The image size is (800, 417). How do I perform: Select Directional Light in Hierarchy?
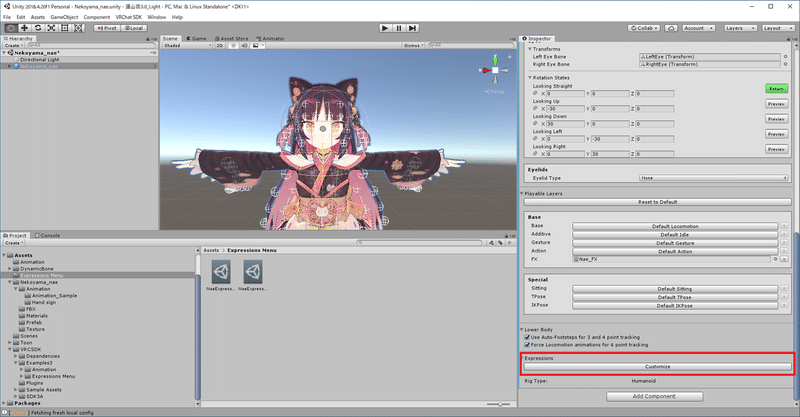coord(40,60)
